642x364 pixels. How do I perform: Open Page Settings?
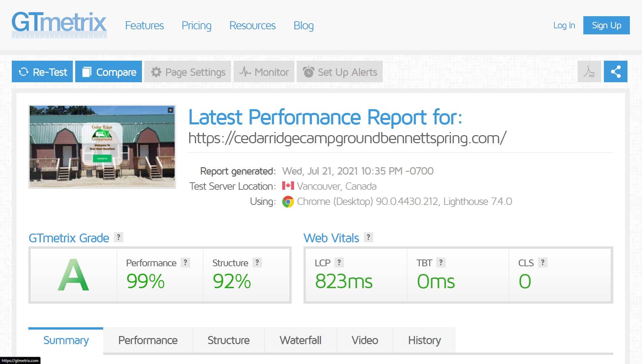[x=187, y=72]
